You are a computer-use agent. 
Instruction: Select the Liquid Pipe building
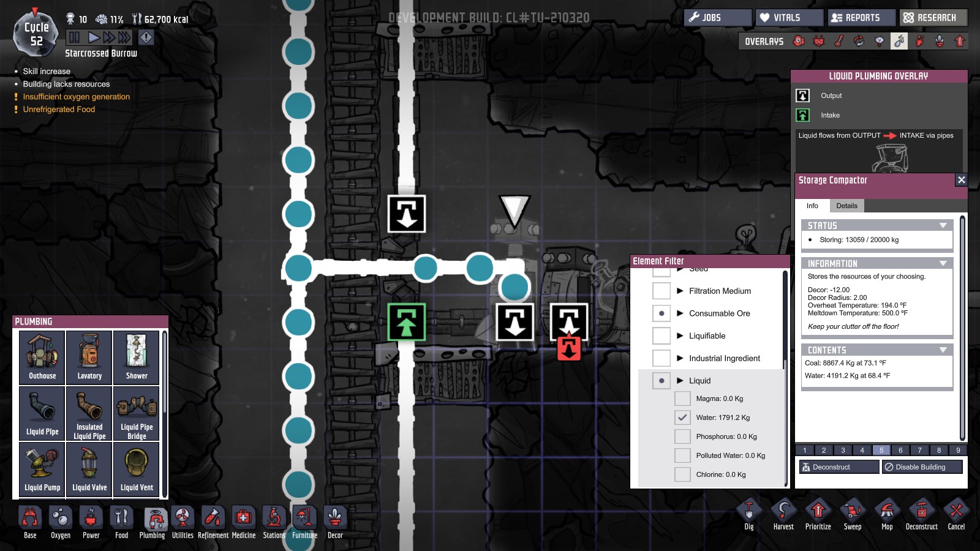tap(42, 413)
